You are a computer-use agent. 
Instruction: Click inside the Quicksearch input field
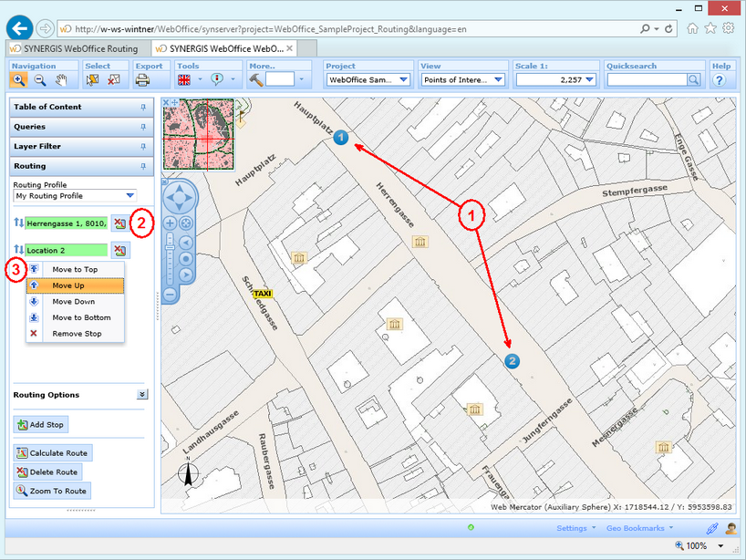648,79
